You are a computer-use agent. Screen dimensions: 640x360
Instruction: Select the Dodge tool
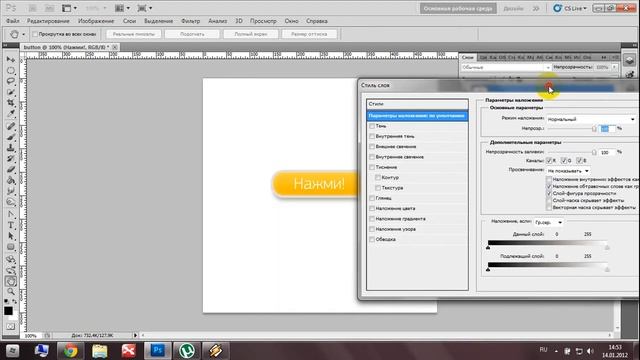(x=11, y=202)
